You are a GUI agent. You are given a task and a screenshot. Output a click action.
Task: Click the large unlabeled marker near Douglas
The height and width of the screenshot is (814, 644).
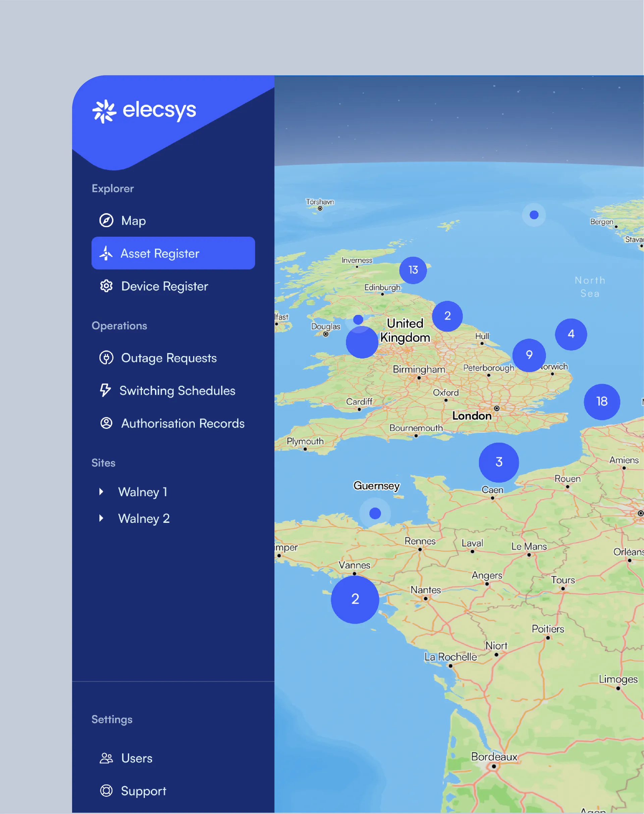[362, 342]
